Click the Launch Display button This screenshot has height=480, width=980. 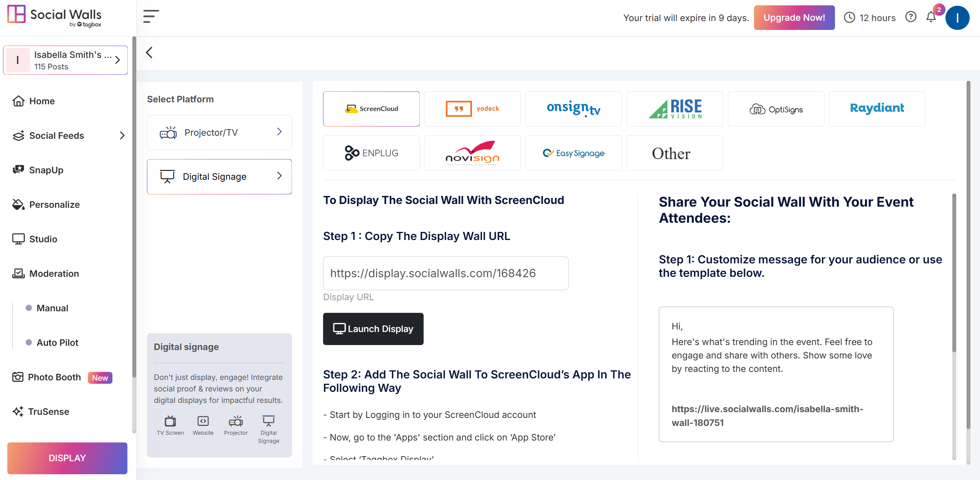click(x=373, y=329)
